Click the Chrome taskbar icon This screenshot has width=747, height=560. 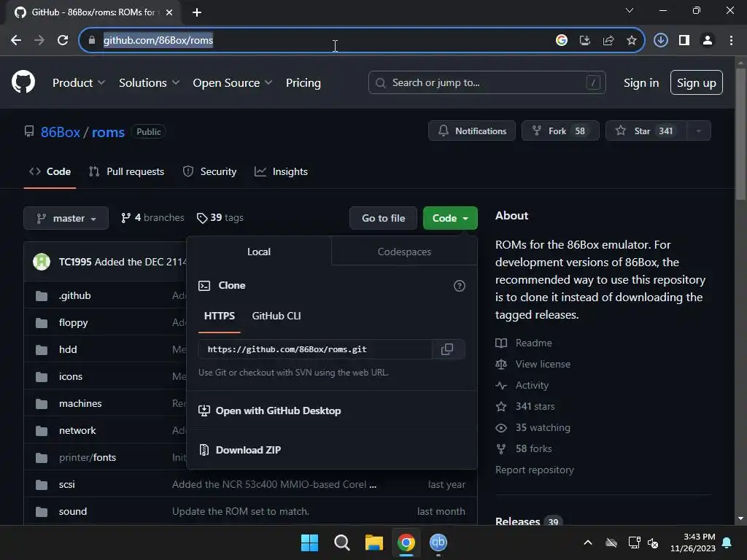pos(406,542)
